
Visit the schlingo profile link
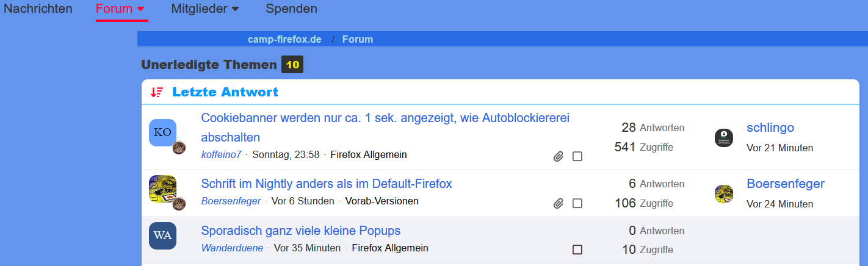click(770, 128)
